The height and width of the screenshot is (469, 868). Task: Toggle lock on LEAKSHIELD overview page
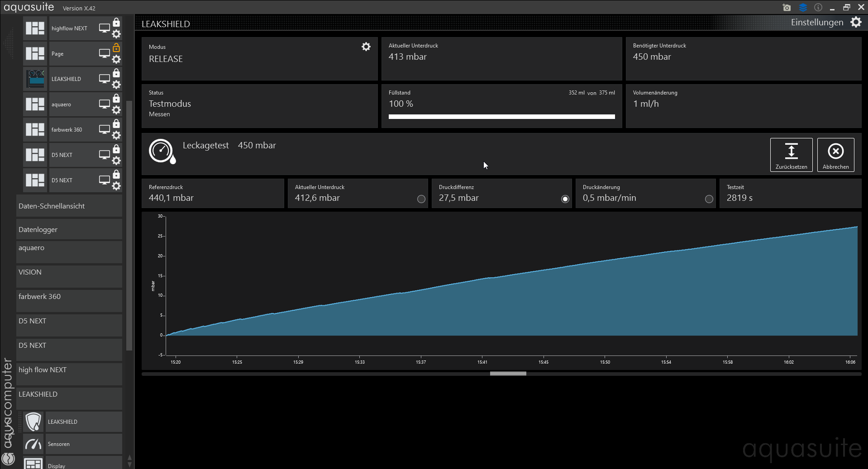[x=116, y=73]
